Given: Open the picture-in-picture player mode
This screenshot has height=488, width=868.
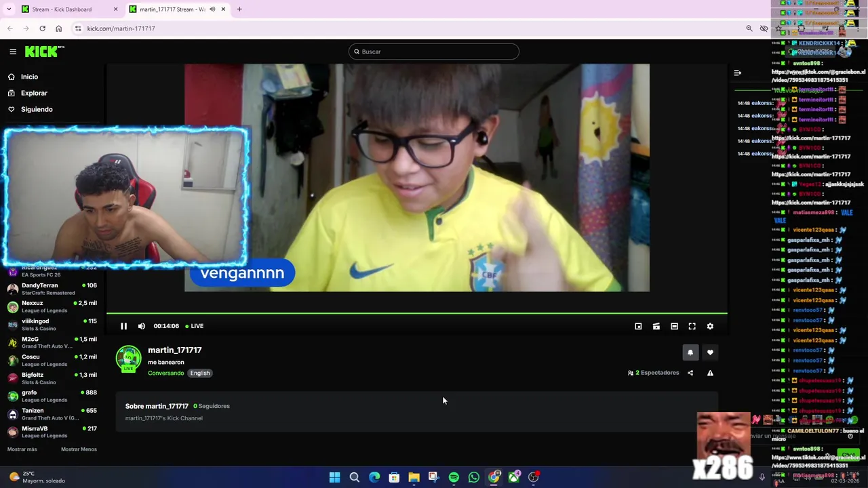Looking at the screenshot, I should click(x=638, y=326).
